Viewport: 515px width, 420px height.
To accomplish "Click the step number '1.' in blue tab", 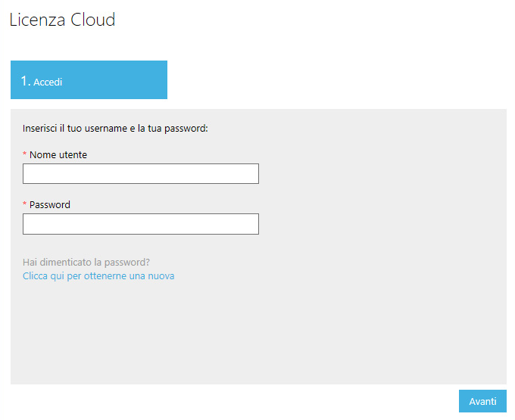I will point(26,81).
